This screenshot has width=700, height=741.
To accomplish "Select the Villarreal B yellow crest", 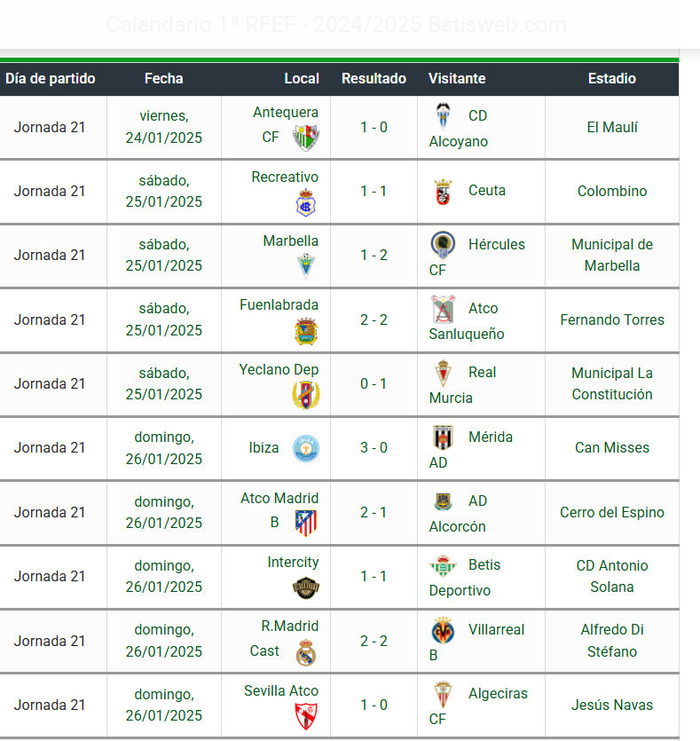I will pyautogui.click(x=443, y=630).
